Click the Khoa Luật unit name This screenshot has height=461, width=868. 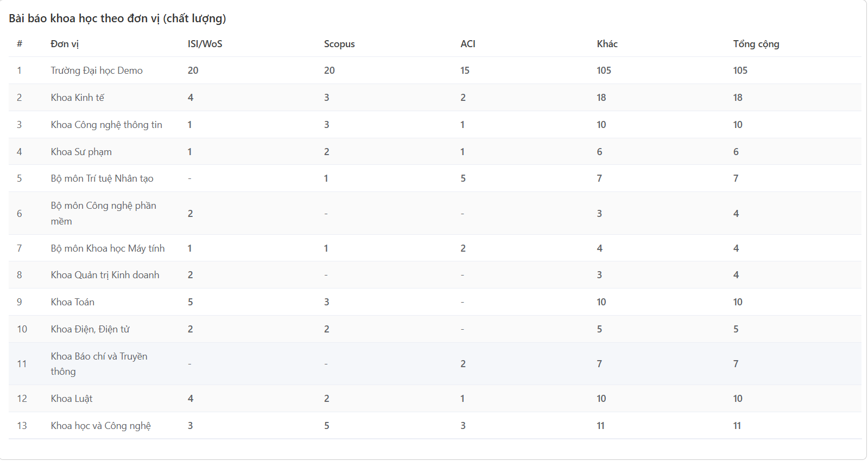point(72,399)
